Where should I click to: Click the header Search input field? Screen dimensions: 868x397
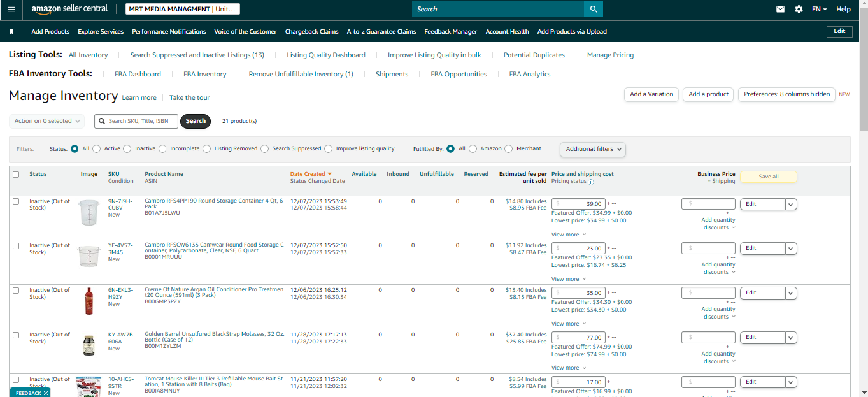click(498, 9)
